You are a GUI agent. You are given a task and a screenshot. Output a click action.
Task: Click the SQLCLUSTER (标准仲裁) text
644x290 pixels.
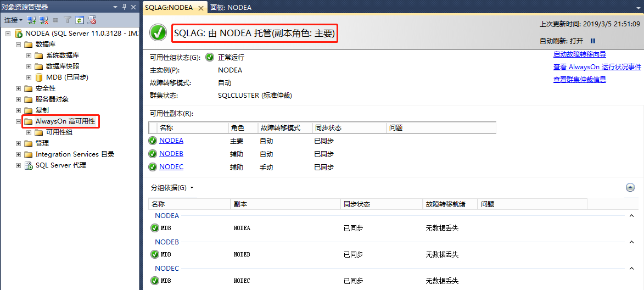click(255, 96)
